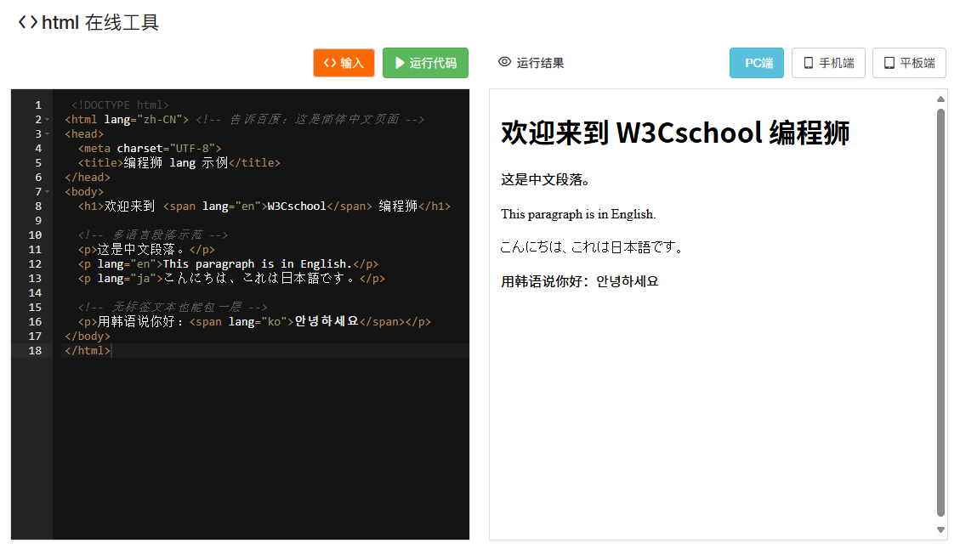This screenshot has height=560, width=960.
Task: Click the closing </body> tag in editor
Action: pyautogui.click(x=88, y=336)
